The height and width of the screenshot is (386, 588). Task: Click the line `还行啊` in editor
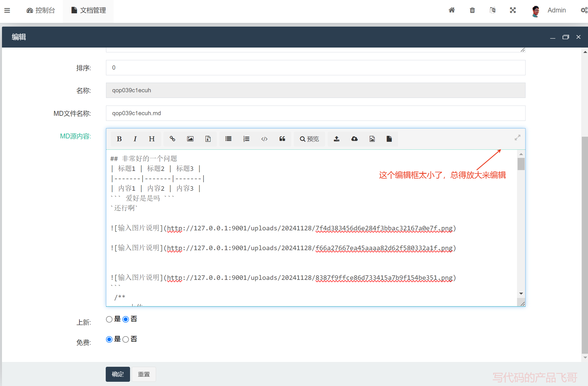pyautogui.click(x=124, y=208)
